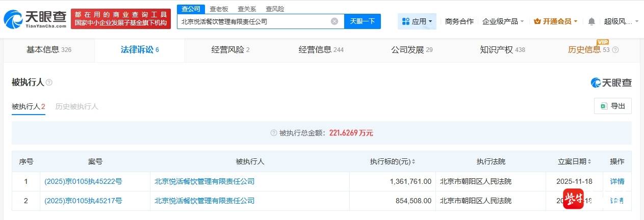Click the 紫牛 red logo badge

[x=573, y=199]
